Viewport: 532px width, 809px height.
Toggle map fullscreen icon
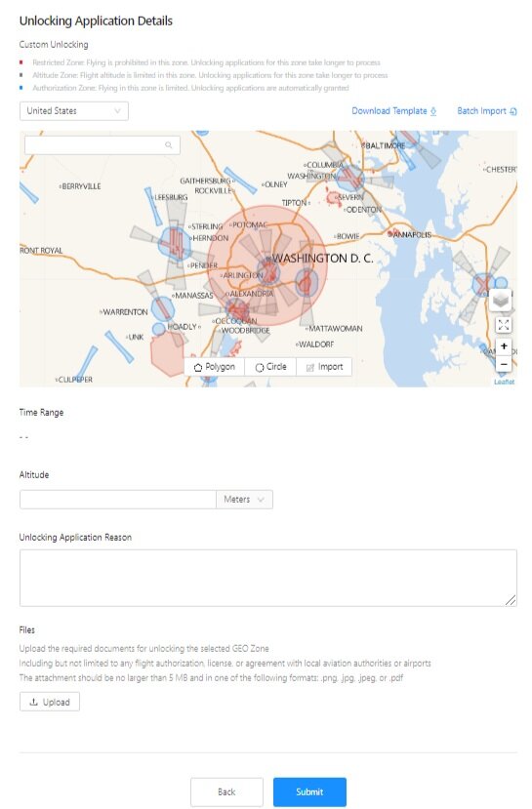click(x=504, y=325)
